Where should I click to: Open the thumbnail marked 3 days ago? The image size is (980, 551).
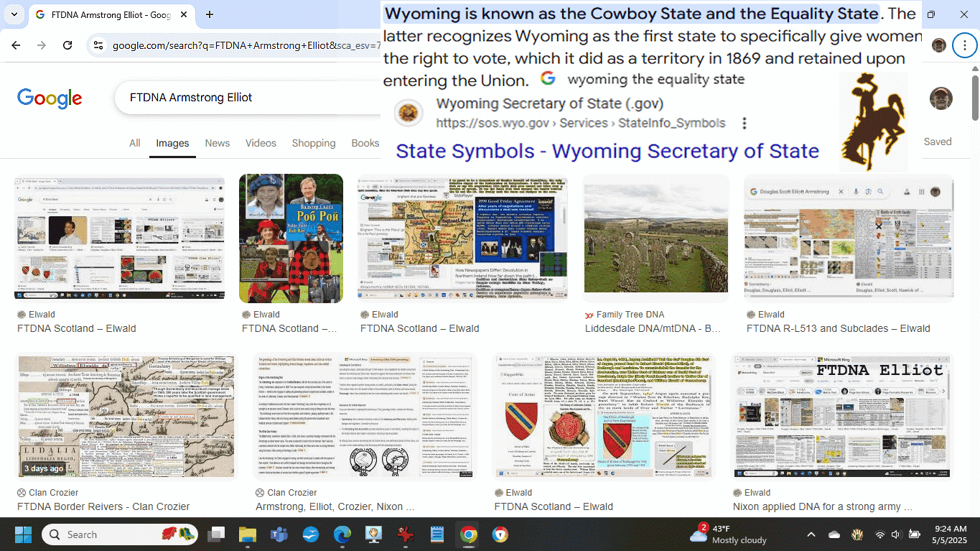point(126,417)
